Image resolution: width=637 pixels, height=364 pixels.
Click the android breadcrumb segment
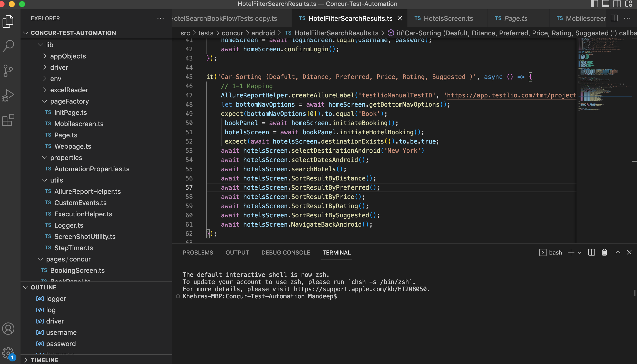[263, 33]
